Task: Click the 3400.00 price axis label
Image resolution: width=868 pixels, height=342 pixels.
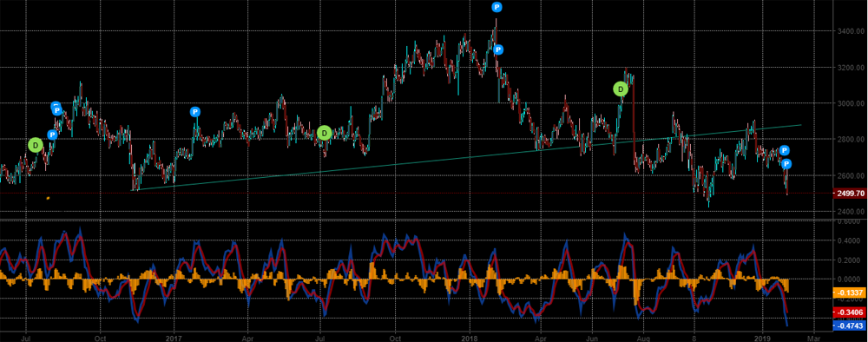Action: click(x=851, y=31)
